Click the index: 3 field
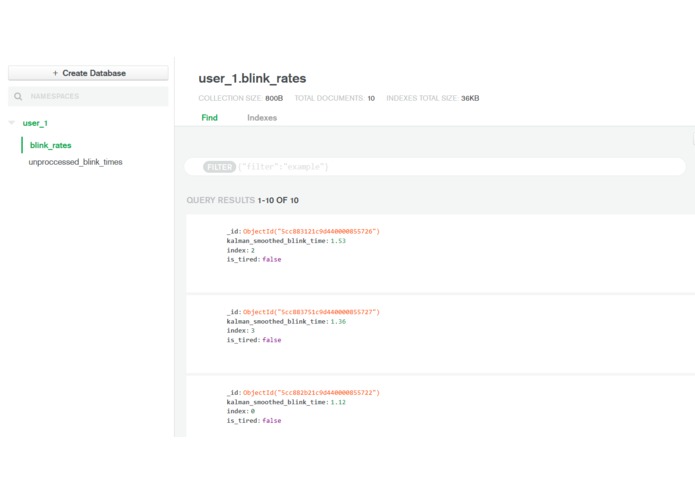The height and width of the screenshot is (494, 695). (241, 331)
